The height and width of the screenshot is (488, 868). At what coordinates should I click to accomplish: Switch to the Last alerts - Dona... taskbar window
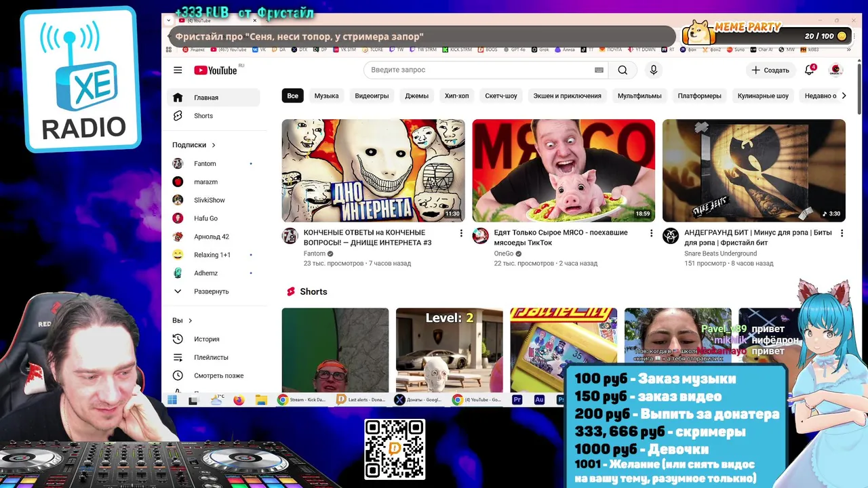tap(361, 400)
